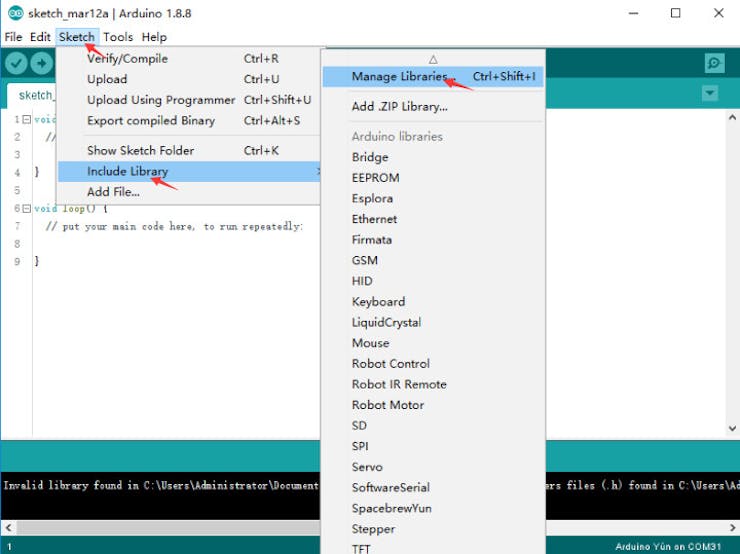This screenshot has height=554, width=740.
Task: Include the SoftwareSerial library
Action: [433, 488]
